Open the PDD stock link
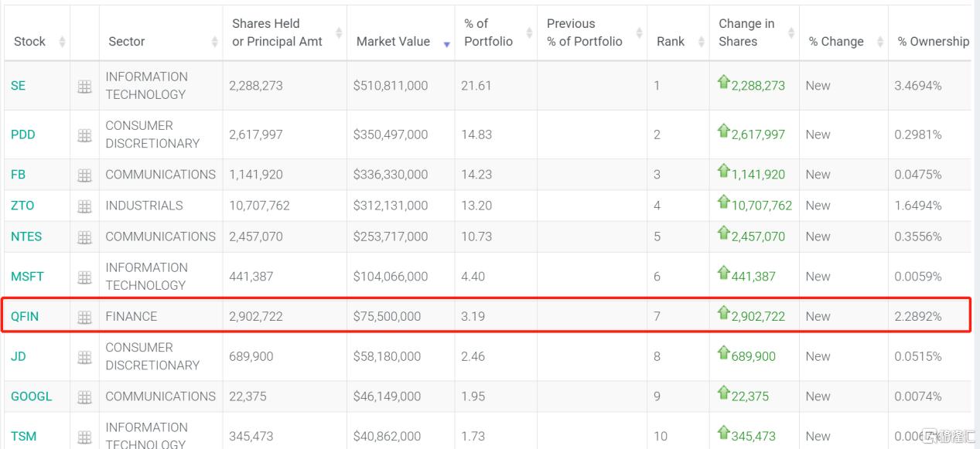 click(x=23, y=134)
